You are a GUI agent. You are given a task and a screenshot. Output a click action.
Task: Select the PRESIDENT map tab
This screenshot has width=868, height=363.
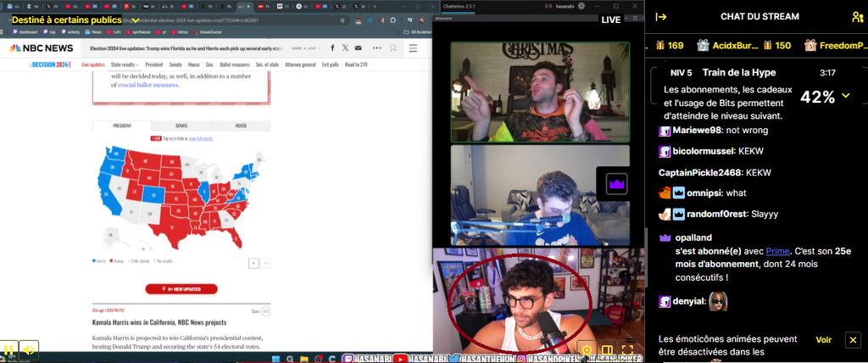pos(122,126)
